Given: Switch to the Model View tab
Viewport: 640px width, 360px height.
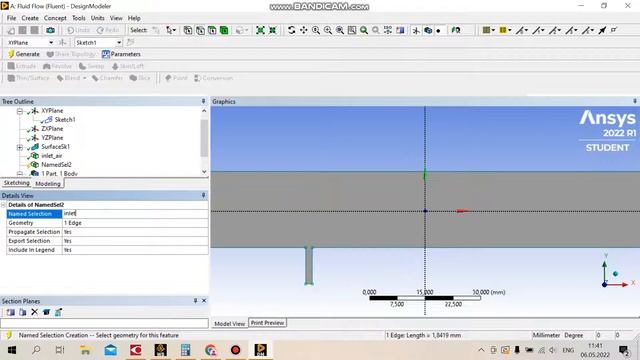Looking at the screenshot, I should [x=229, y=323].
